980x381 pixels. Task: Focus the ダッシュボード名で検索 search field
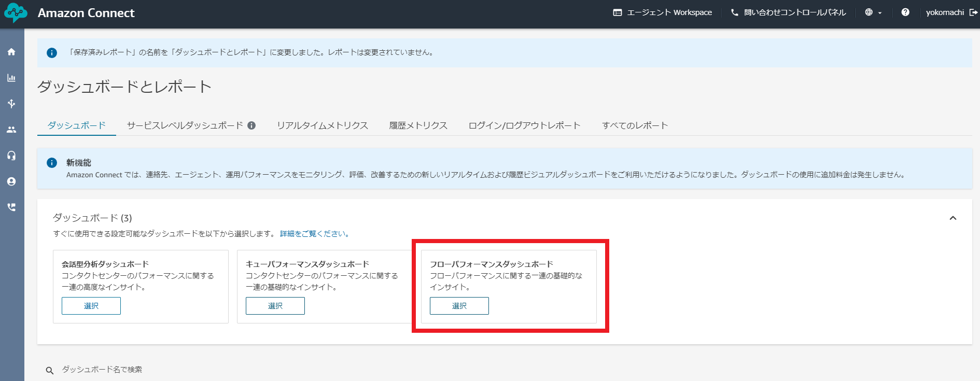click(102, 370)
